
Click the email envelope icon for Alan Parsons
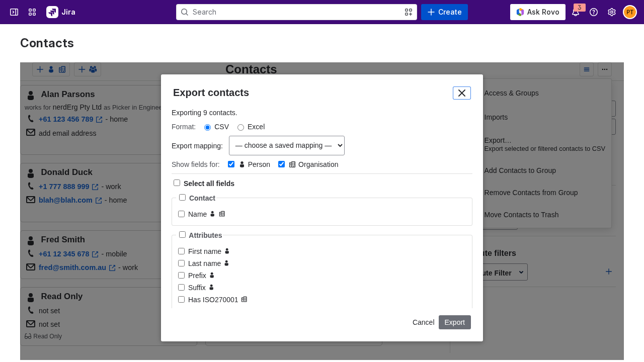[x=31, y=133]
